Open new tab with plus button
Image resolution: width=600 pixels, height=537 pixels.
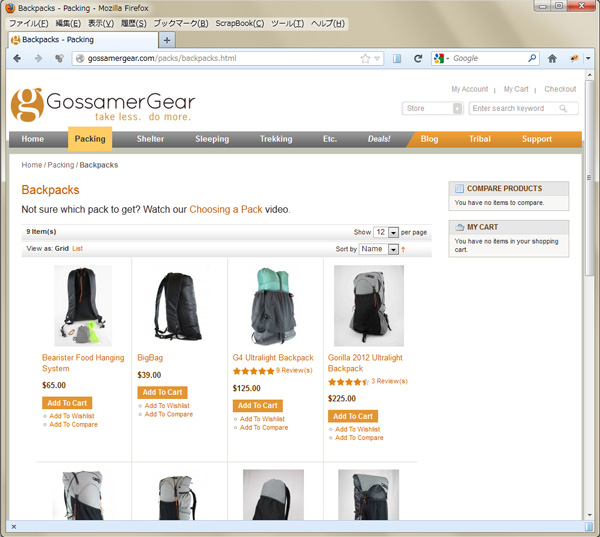[167, 40]
